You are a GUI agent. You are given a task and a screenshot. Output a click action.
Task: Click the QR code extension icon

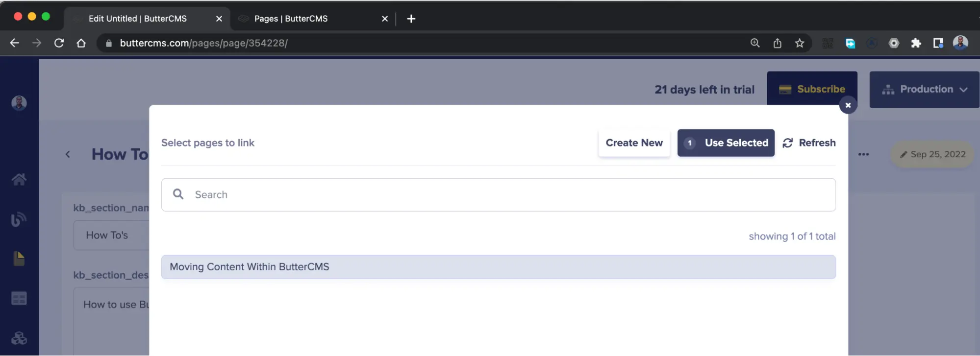click(x=828, y=43)
